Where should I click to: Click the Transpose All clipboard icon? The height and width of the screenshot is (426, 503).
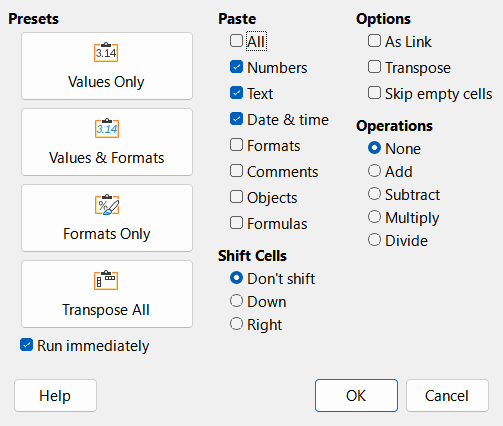tap(106, 280)
